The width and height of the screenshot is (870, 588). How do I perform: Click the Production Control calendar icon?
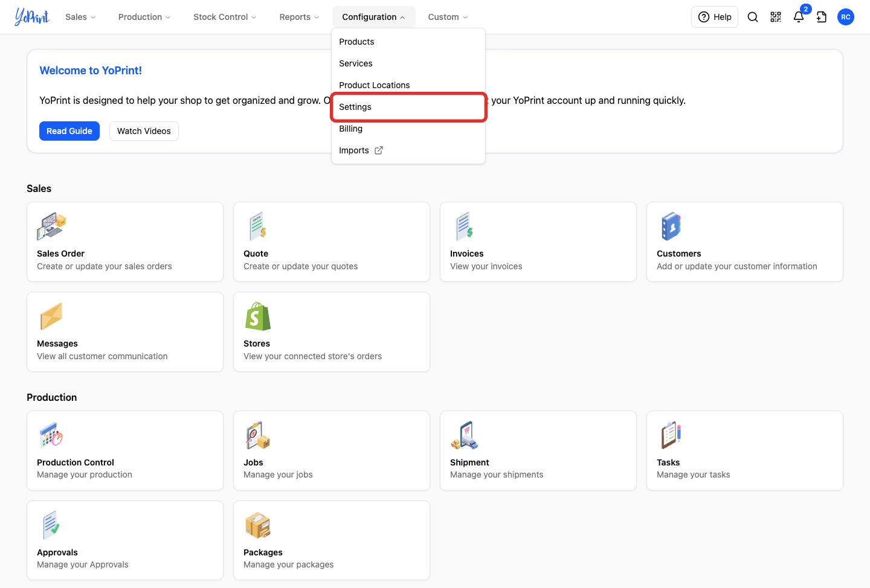tap(51, 435)
